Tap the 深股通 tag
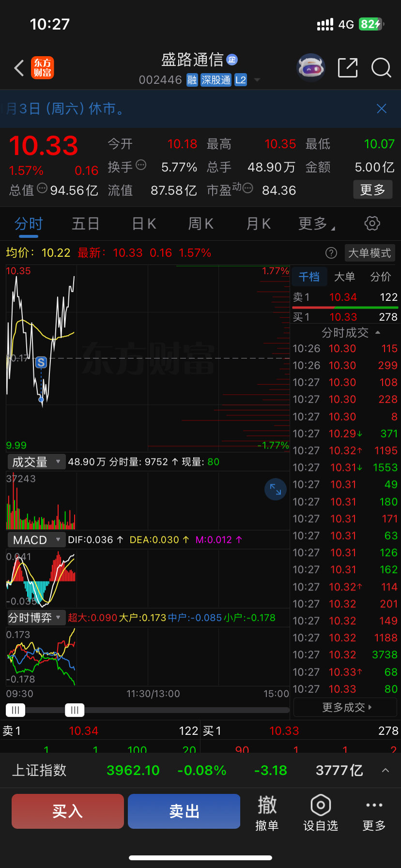The image size is (401, 868). (x=216, y=80)
